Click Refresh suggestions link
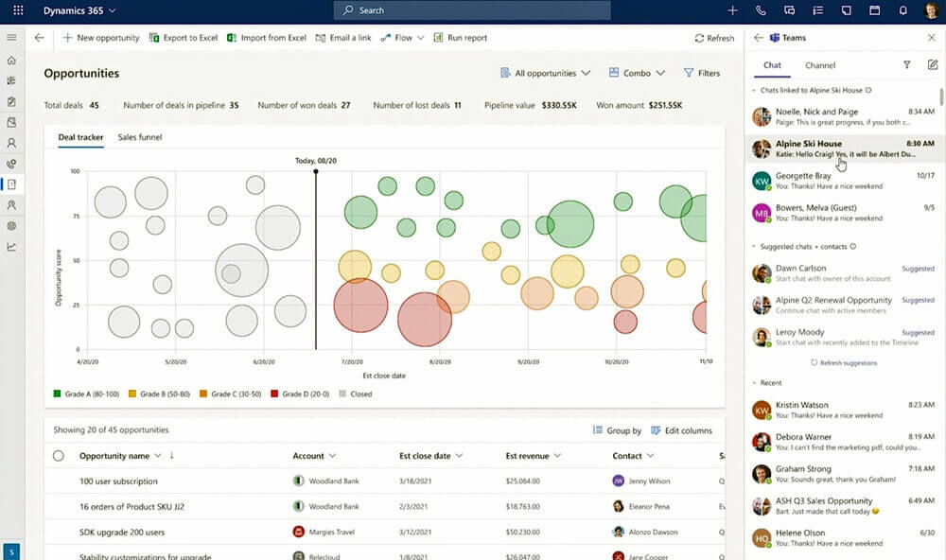The height and width of the screenshot is (560, 946). point(843,362)
